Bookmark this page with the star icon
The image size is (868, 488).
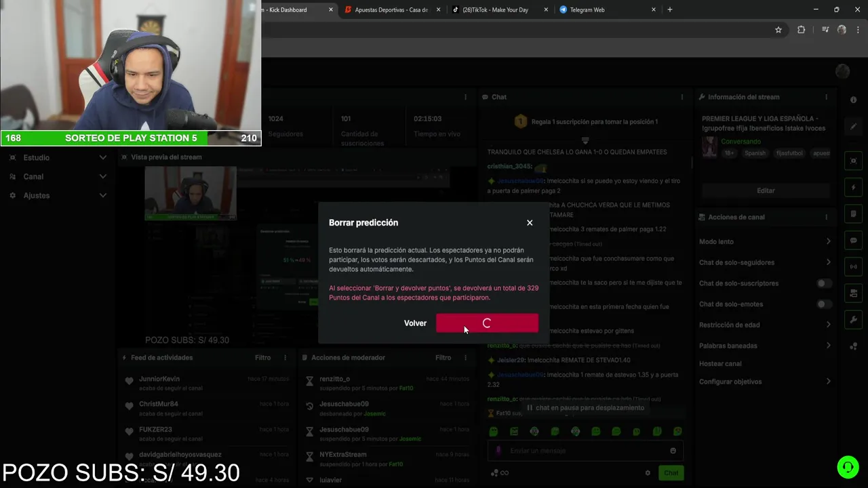pos(778,30)
